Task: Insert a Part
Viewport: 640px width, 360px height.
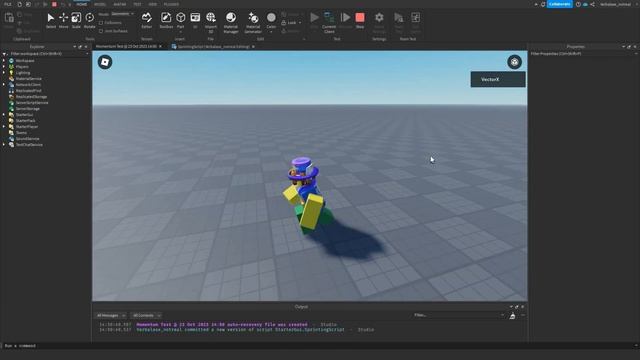Action: [x=180, y=20]
